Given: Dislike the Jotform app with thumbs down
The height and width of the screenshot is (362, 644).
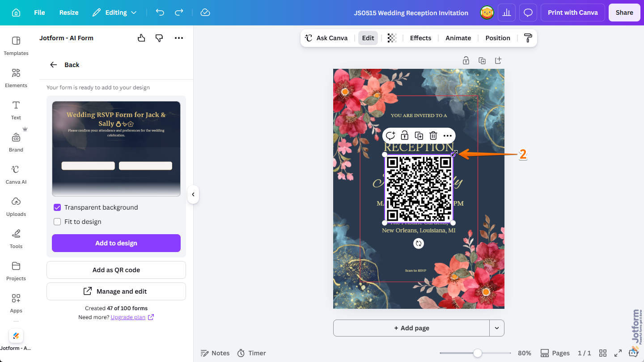Looking at the screenshot, I should point(159,38).
